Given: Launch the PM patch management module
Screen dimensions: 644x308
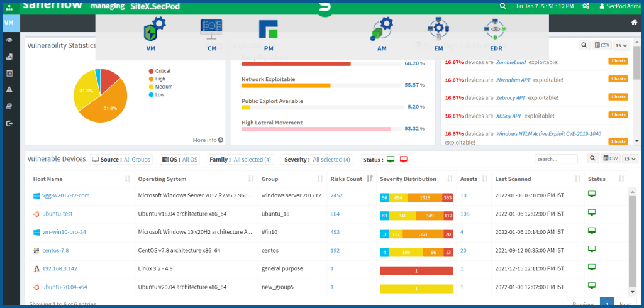Looking at the screenshot, I should coord(268,30).
